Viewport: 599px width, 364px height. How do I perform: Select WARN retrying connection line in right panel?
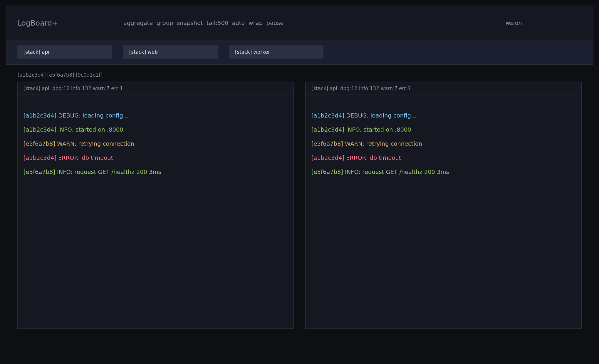[366, 144]
